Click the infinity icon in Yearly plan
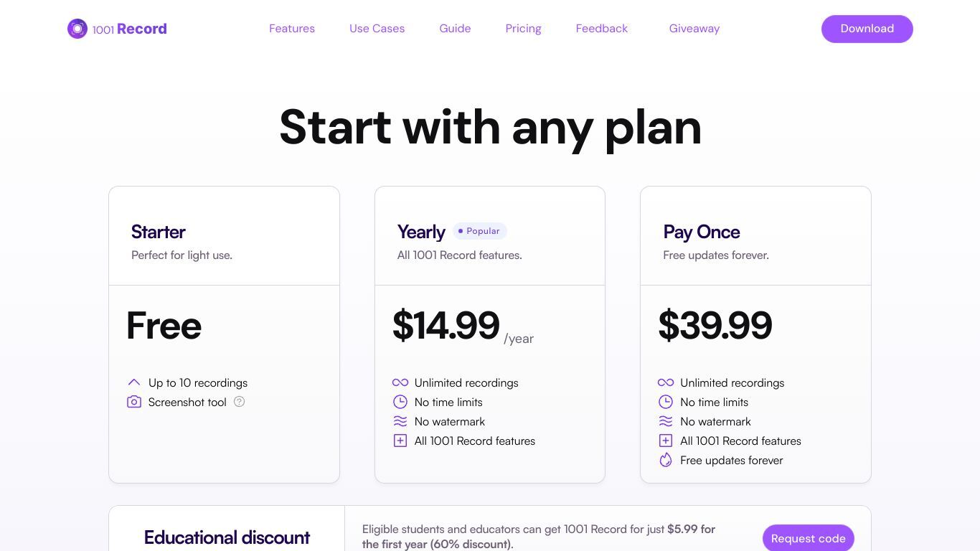This screenshot has height=551, width=980. click(400, 382)
